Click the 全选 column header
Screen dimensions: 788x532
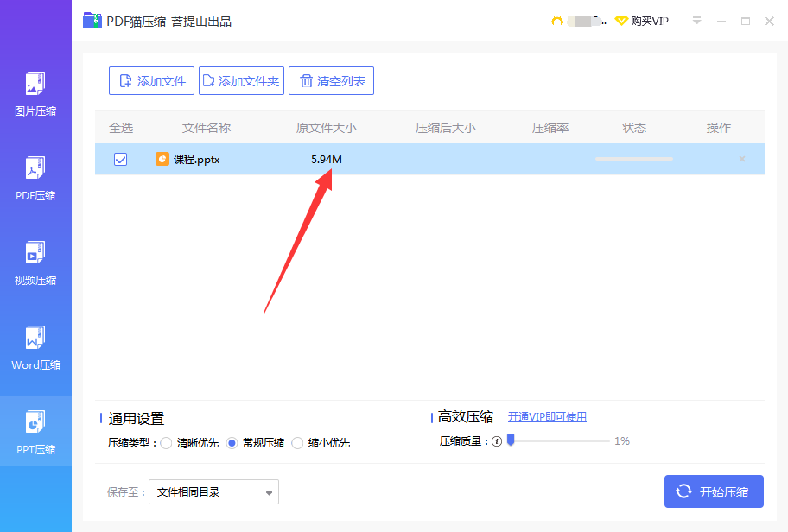point(121,128)
